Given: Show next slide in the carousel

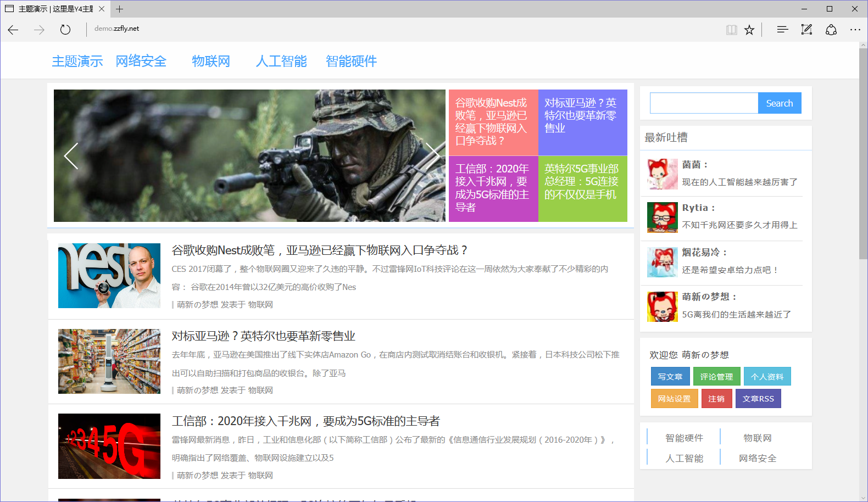Looking at the screenshot, I should (x=432, y=156).
